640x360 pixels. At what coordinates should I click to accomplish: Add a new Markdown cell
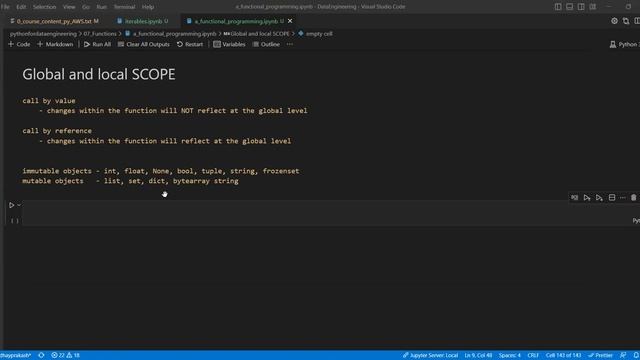[55, 44]
